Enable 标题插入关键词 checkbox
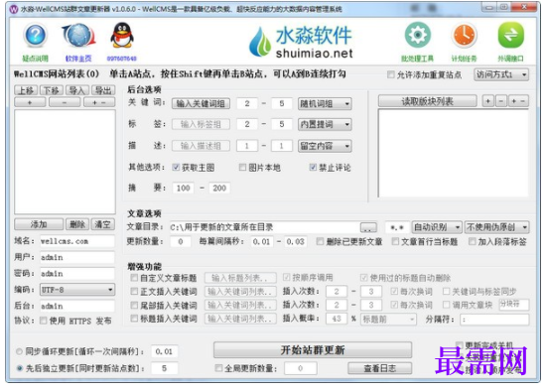 (x=134, y=319)
